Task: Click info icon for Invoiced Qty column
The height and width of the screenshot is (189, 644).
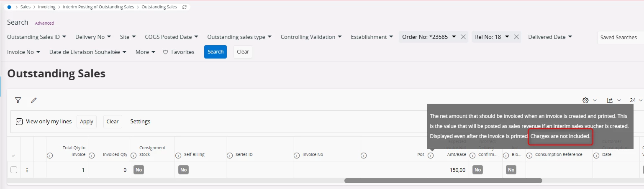Action: pos(92,156)
